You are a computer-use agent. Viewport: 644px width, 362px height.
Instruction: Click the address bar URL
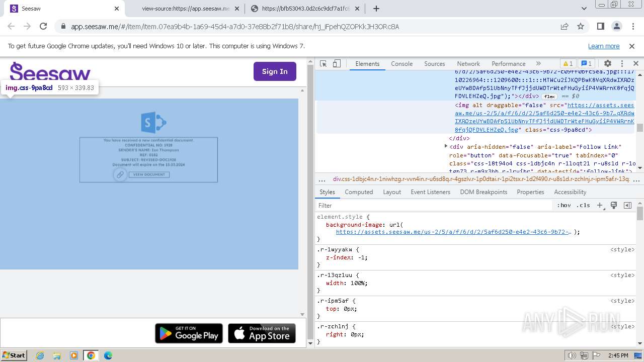tap(235, 27)
